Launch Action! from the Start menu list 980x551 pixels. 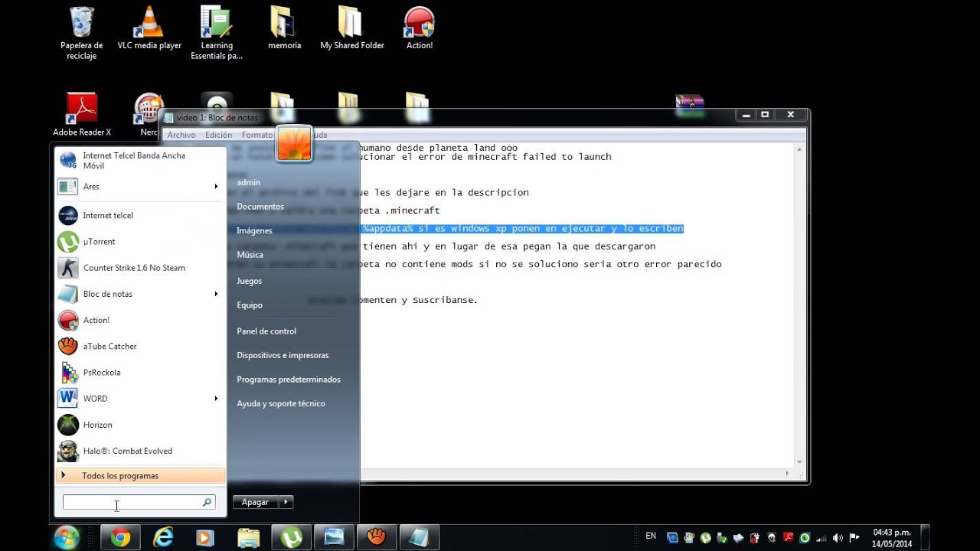pos(142,320)
